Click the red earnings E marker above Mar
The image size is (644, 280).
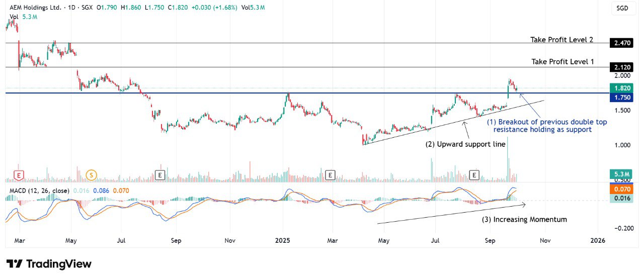point(19,175)
